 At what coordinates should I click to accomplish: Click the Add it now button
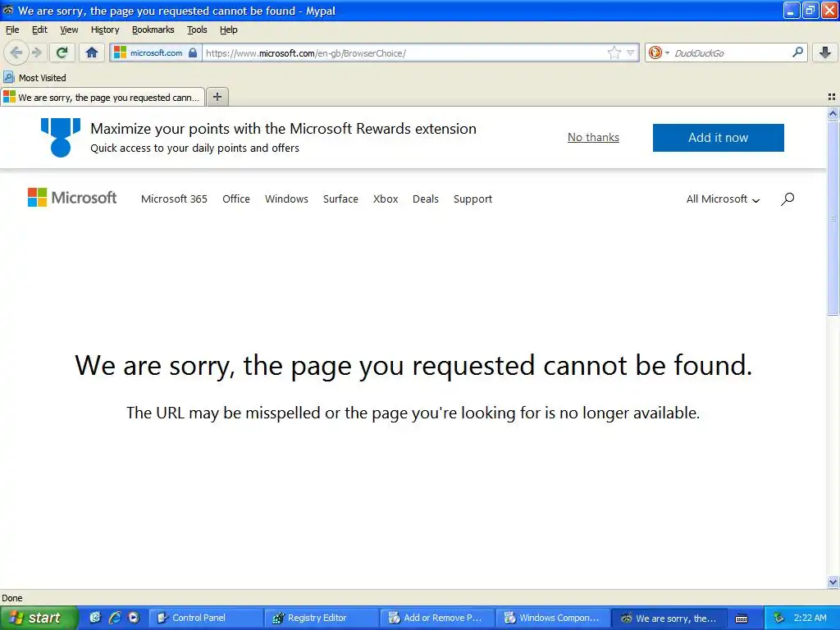tap(718, 138)
